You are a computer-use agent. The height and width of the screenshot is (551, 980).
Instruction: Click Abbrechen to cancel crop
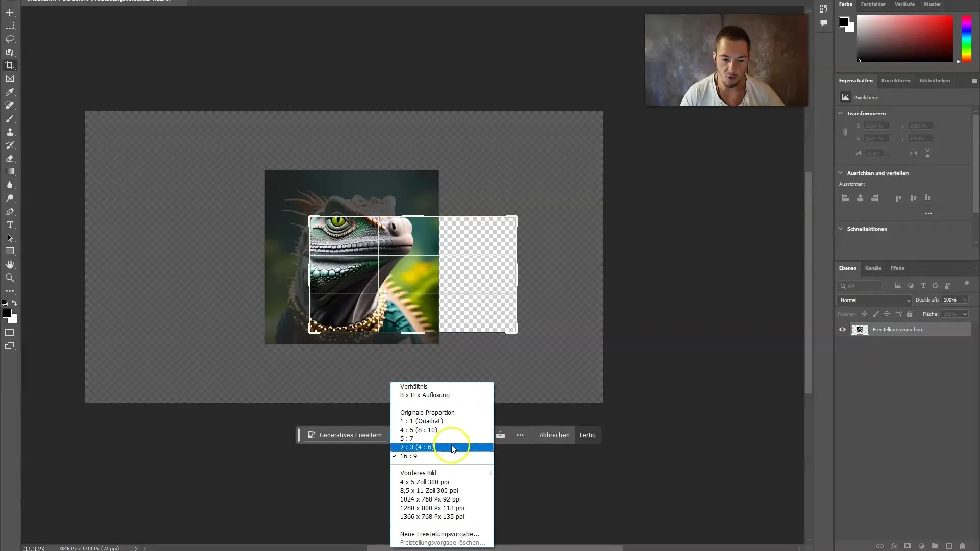pyautogui.click(x=554, y=435)
